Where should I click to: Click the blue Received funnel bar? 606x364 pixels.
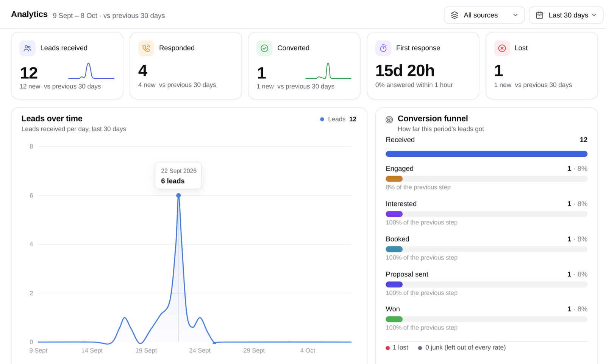point(486,154)
